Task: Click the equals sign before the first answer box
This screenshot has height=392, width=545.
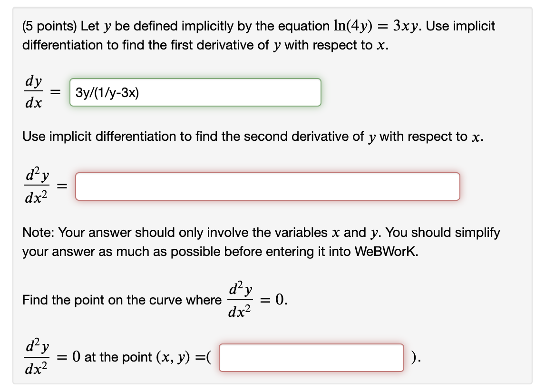Action: pyautogui.click(x=55, y=92)
